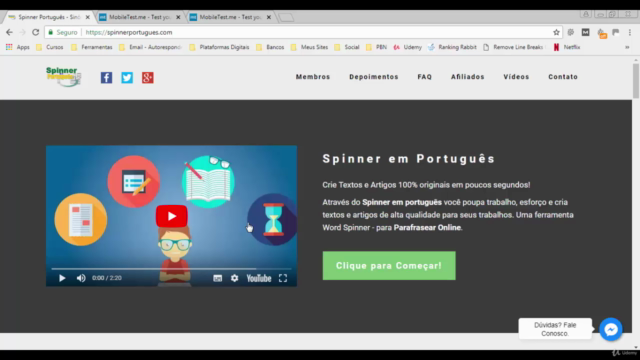Mute the video volume speaker icon
Screen dimensions: 640x360
(81, 278)
